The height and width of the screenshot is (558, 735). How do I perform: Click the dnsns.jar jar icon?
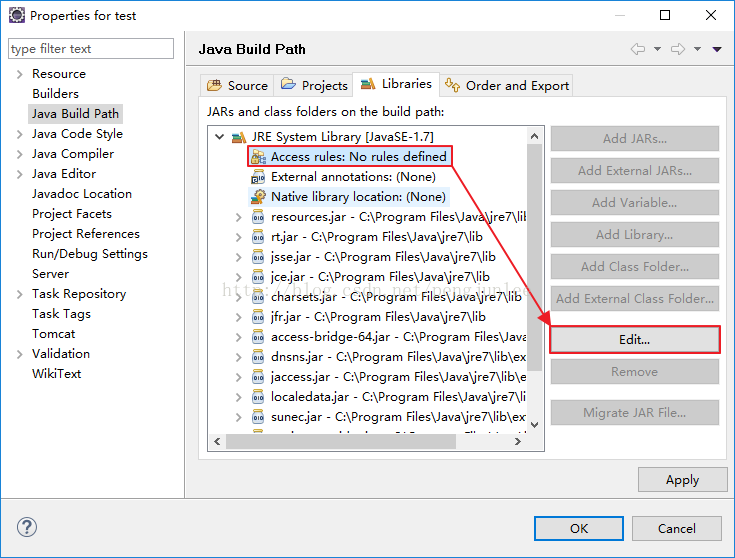(258, 357)
